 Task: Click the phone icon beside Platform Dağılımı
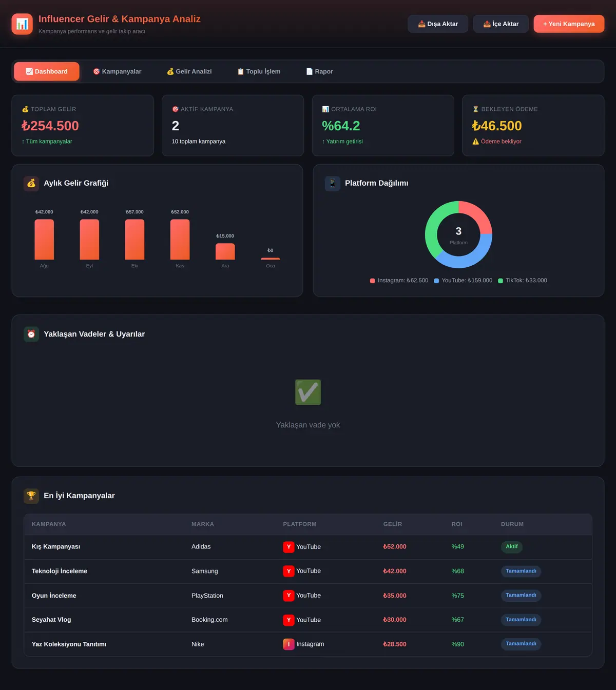pyautogui.click(x=333, y=183)
